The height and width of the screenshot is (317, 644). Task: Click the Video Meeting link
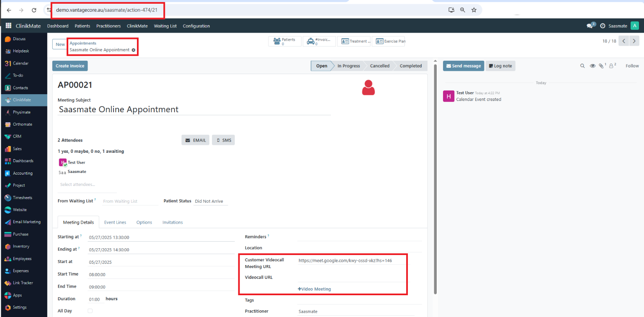(314, 289)
